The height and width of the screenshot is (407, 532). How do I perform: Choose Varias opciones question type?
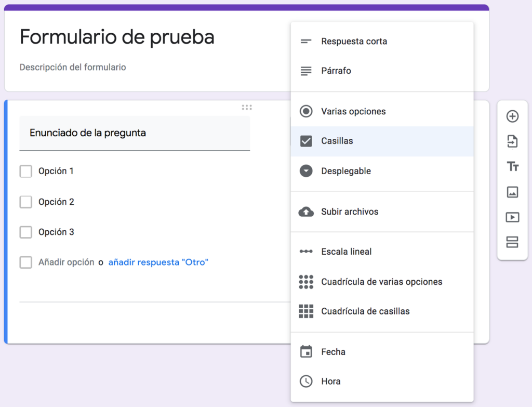pyautogui.click(x=353, y=111)
